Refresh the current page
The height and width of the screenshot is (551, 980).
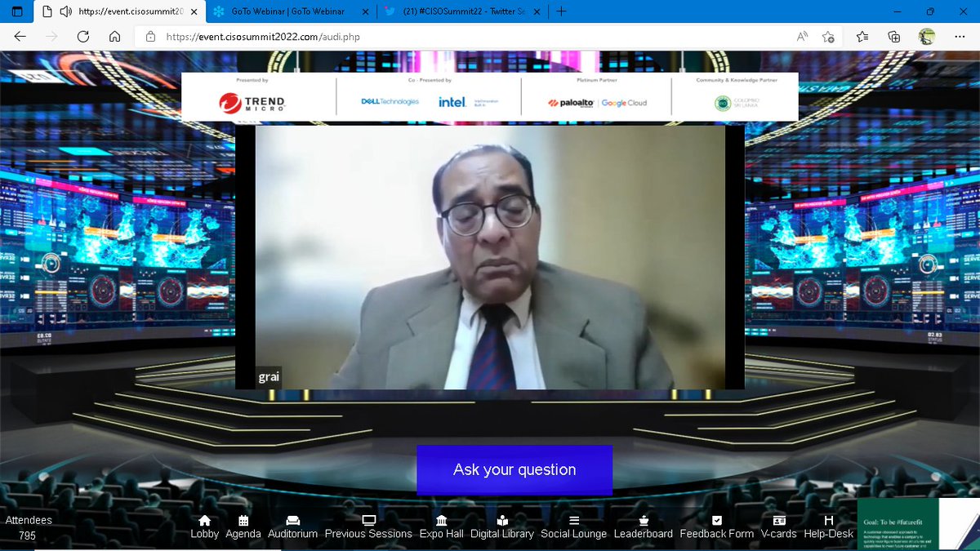83,37
